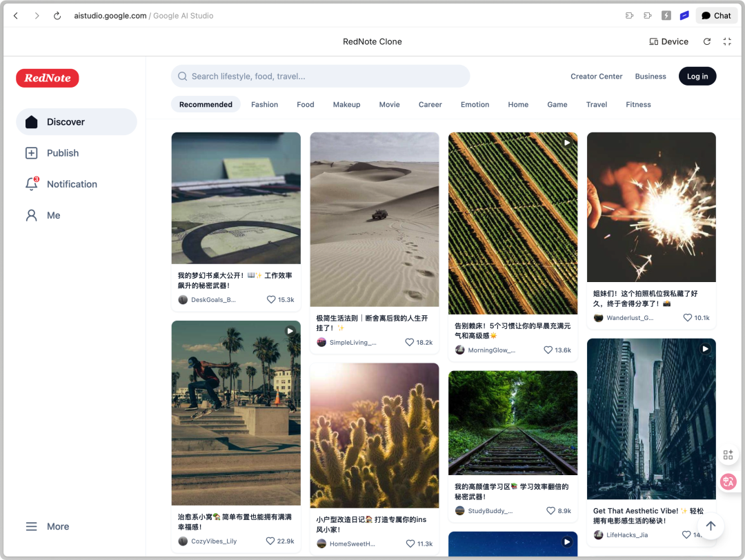Open the More hamburger icon at bottom left
This screenshot has height=560, width=745.
(x=31, y=526)
